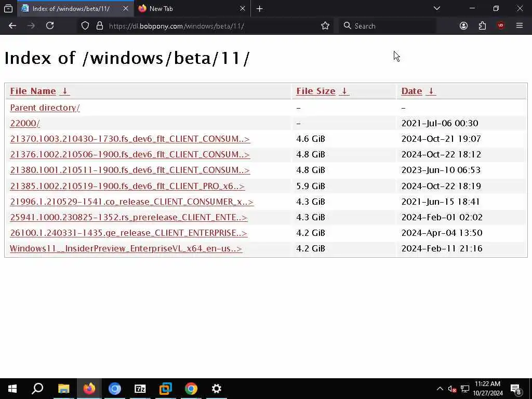The width and height of the screenshot is (532, 399).
Task: Close the Index of /windows/beta/11/ tab
Action: 126,8
